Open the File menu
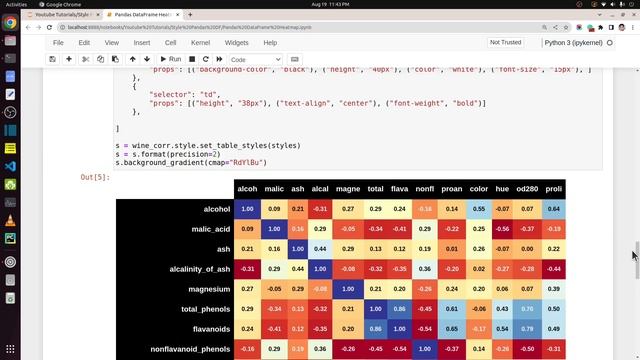This screenshot has width=640, height=360. (58, 43)
